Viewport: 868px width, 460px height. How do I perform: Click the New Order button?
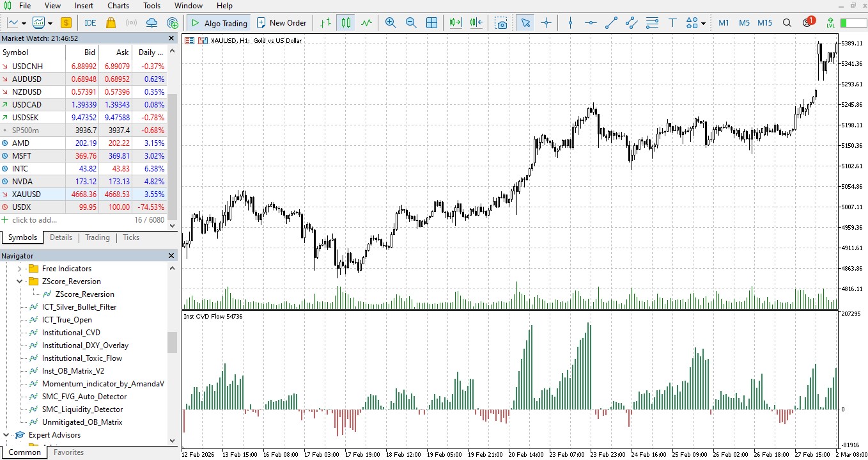tap(281, 22)
